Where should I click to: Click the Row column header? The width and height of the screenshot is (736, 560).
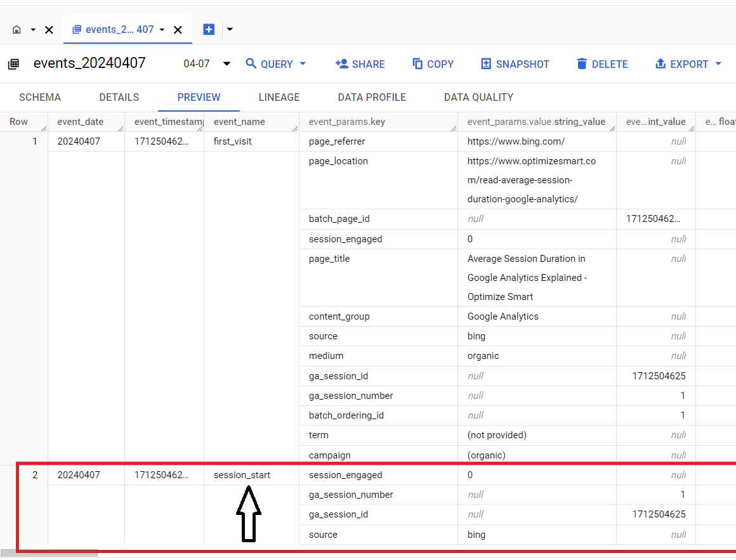coord(19,122)
